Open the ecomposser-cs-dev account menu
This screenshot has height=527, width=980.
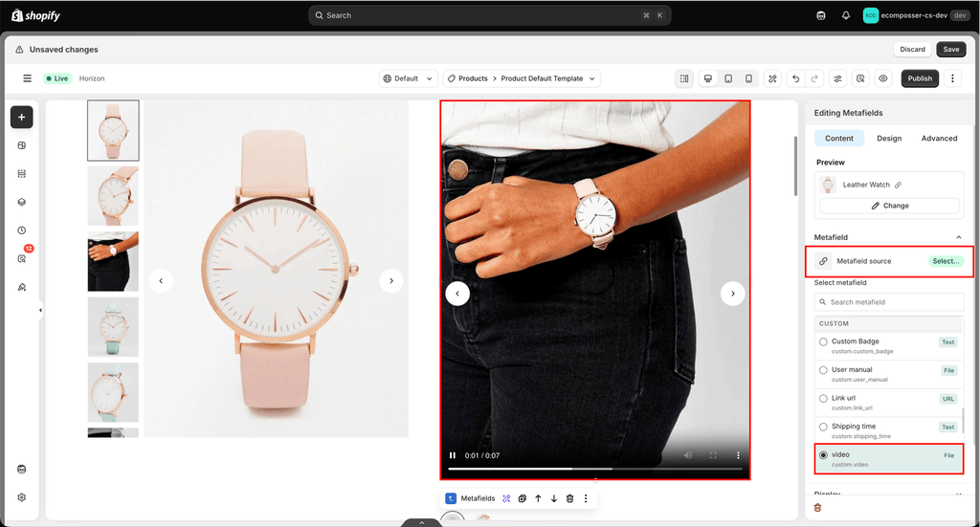click(x=916, y=15)
